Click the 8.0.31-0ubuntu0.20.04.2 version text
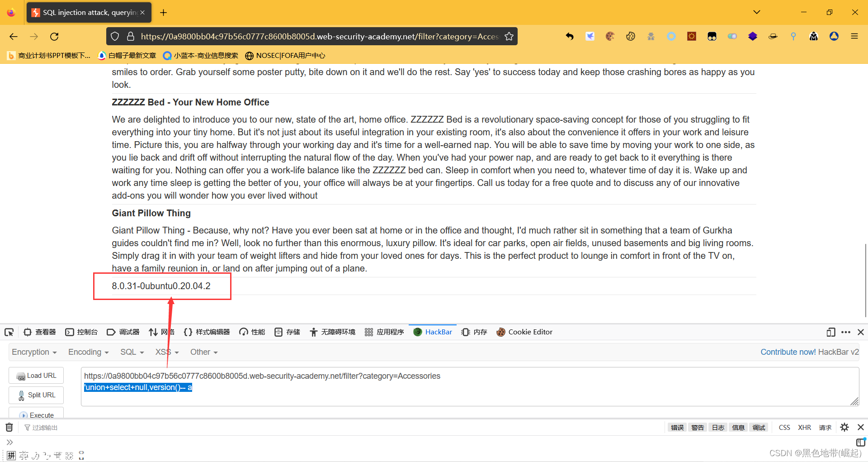868x462 pixels. click(161, 286)
